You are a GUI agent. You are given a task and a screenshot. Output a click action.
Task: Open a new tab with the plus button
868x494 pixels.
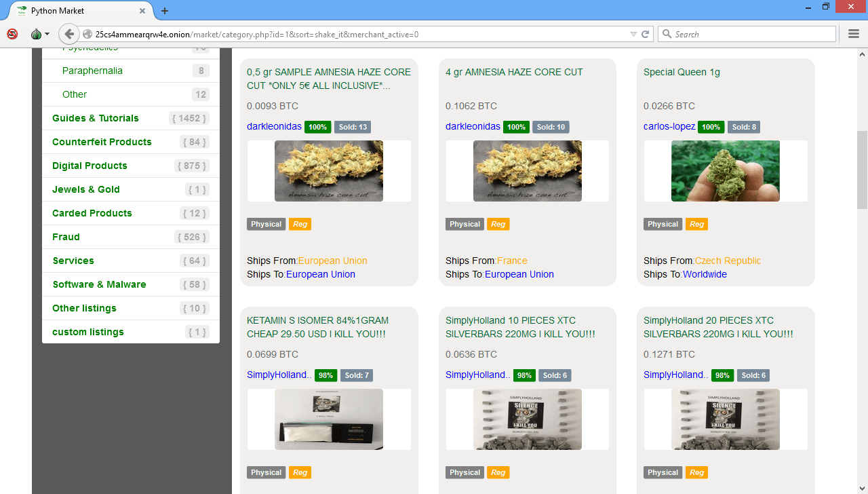click(x=165, y=11)
